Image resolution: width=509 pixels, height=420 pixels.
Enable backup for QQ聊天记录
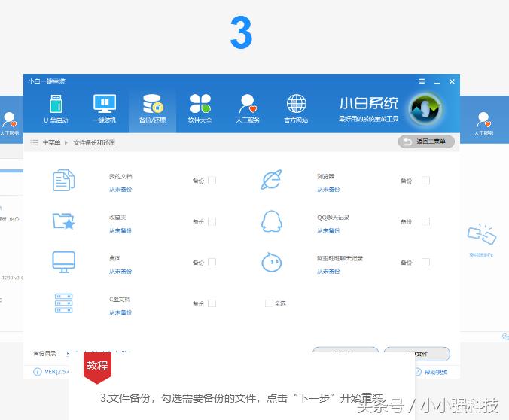click(425, 221)
